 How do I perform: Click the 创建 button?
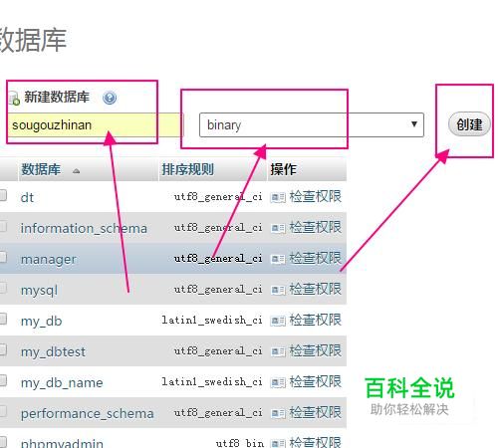click(x=469, y=124)
